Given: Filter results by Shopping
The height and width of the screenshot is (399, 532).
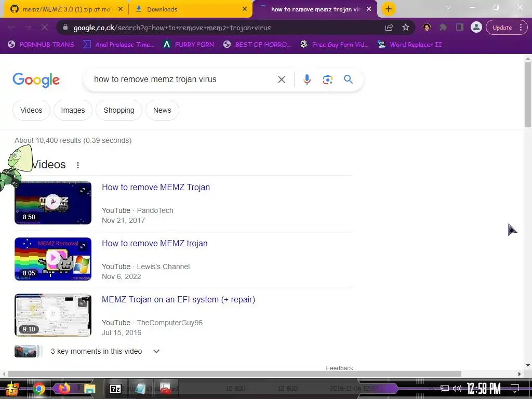Looking at the screenshot, I should click(x=119, y=110).
